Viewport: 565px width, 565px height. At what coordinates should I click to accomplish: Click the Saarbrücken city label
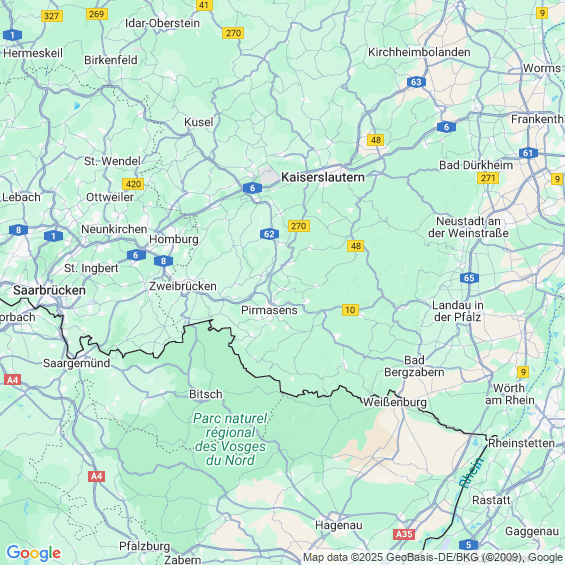tap(49, 290)
